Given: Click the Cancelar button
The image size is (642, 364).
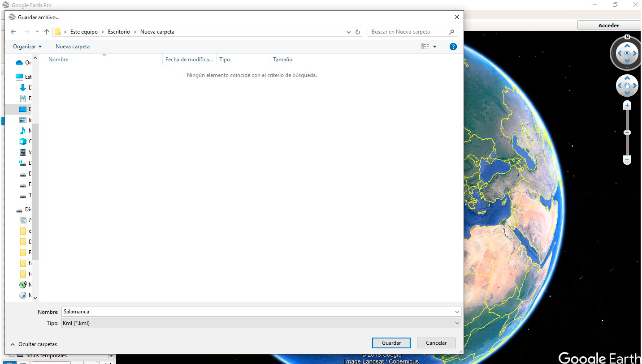Looking at the screenshot, I should click(436, 343).
